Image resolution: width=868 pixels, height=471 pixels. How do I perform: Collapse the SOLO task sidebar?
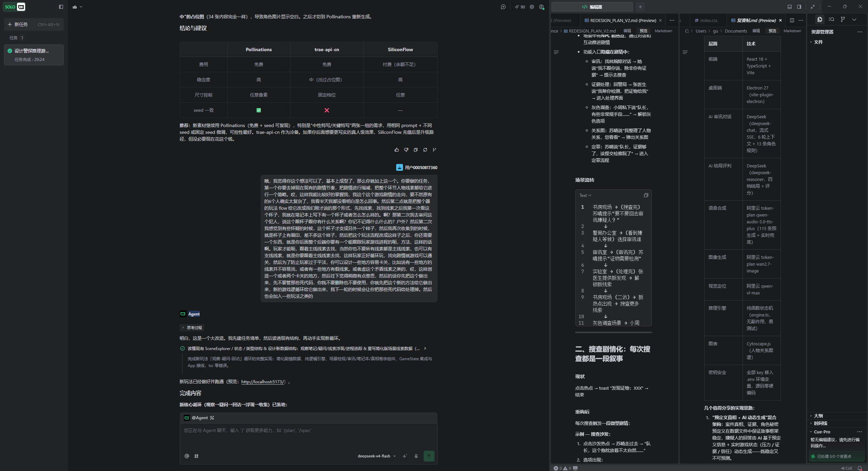click(x=61, y=7)
